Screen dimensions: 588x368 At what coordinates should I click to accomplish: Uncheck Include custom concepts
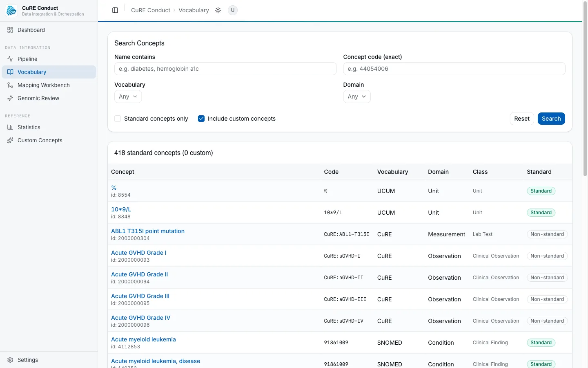201,119
